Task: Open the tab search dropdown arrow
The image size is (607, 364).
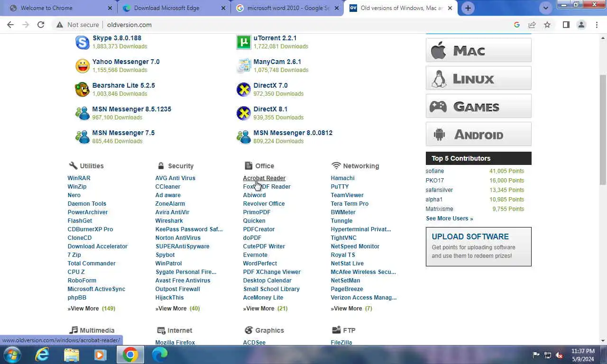Action: tap(546, 8)
